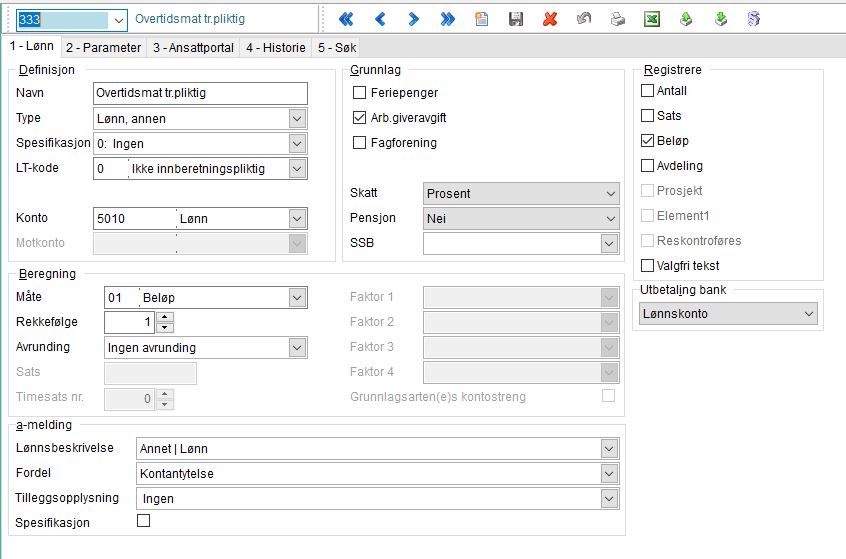
Task: Switch to the 2 - Parameter tab
Action: pos(103,48)
